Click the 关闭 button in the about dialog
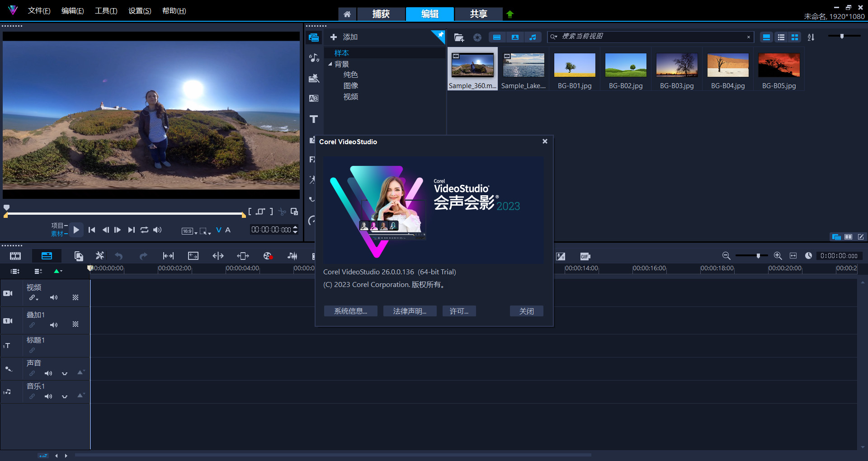The width and height of the screenshot is (868, 461). click(x=526, y=311)
